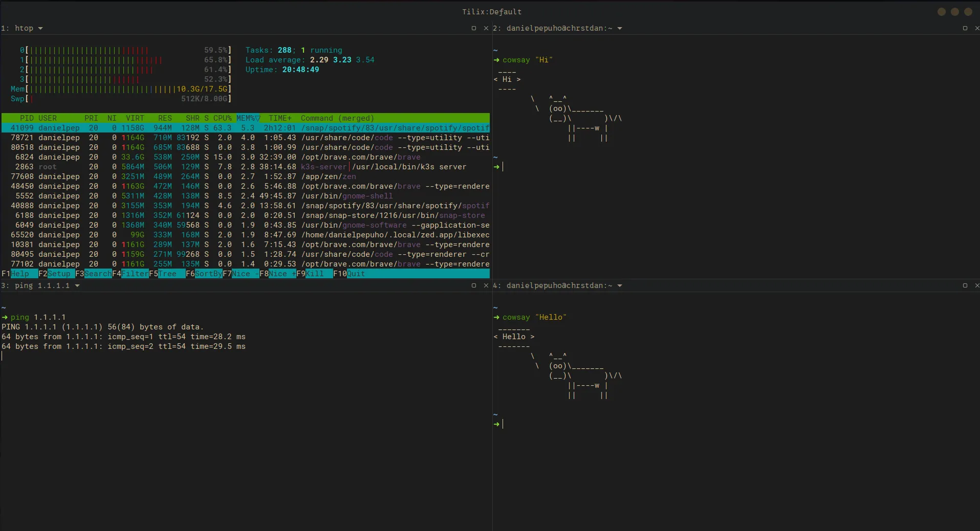
Task: Select process row PID 10381
Action: (x=246, y=245)
